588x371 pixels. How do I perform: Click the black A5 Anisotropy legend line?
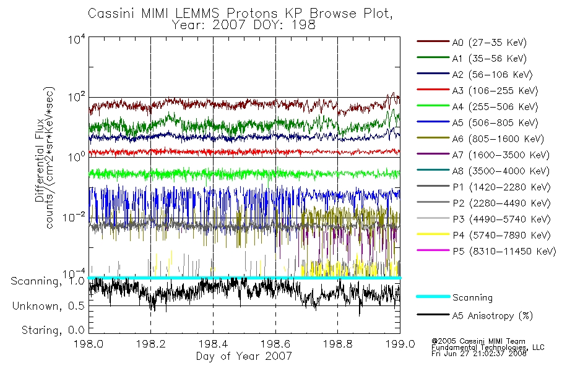(x=433, y=314)
